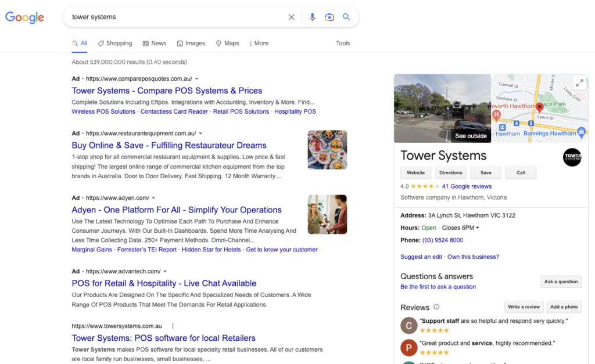Click the Suggest an edit link
595x364 pixels.
pyautogui.click(x=421, y=257)
